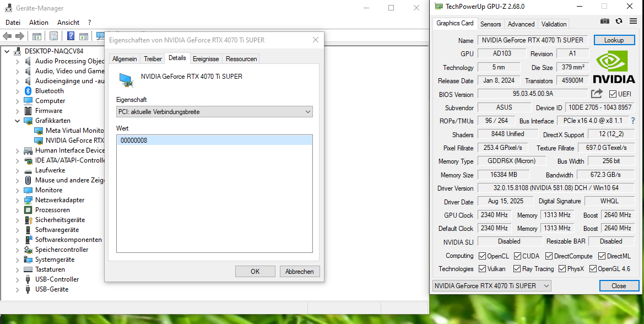The image size is (644, 324).
Task: Click the Monitore category icon
Action: point(28,190)
